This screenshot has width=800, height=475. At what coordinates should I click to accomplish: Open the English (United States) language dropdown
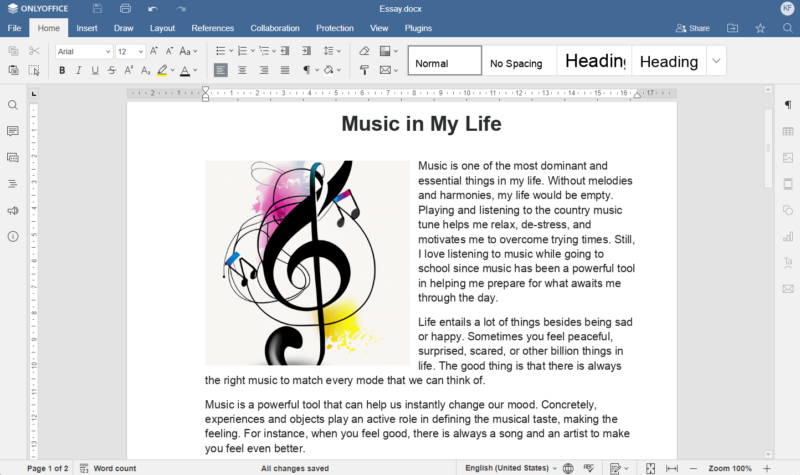tap(509, 468)
